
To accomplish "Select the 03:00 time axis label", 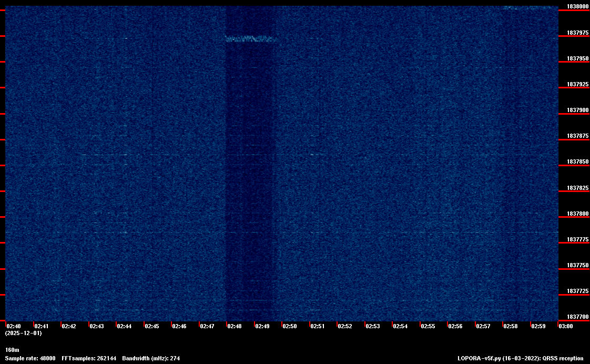I will [x=565, y=326].
